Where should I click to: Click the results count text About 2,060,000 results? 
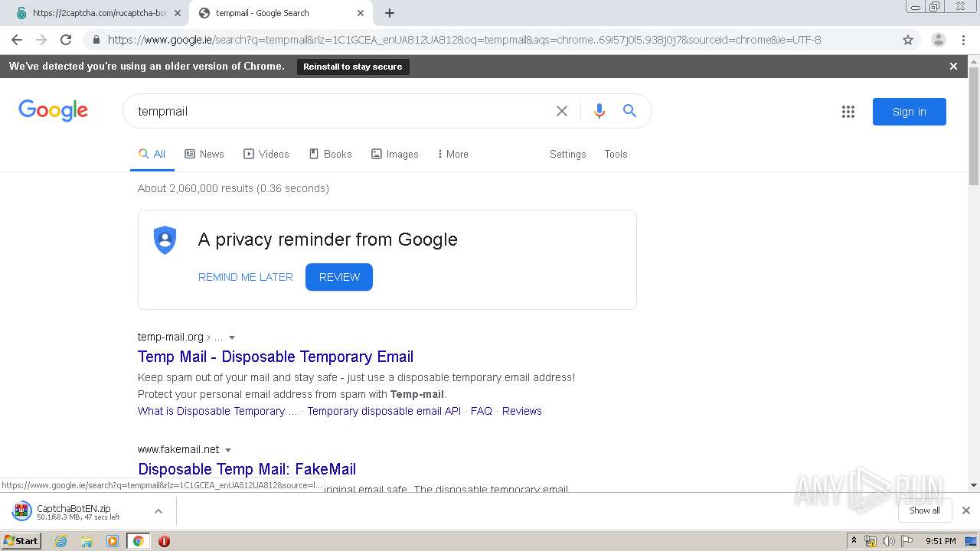pyautogui.click(x=234, y=188)
